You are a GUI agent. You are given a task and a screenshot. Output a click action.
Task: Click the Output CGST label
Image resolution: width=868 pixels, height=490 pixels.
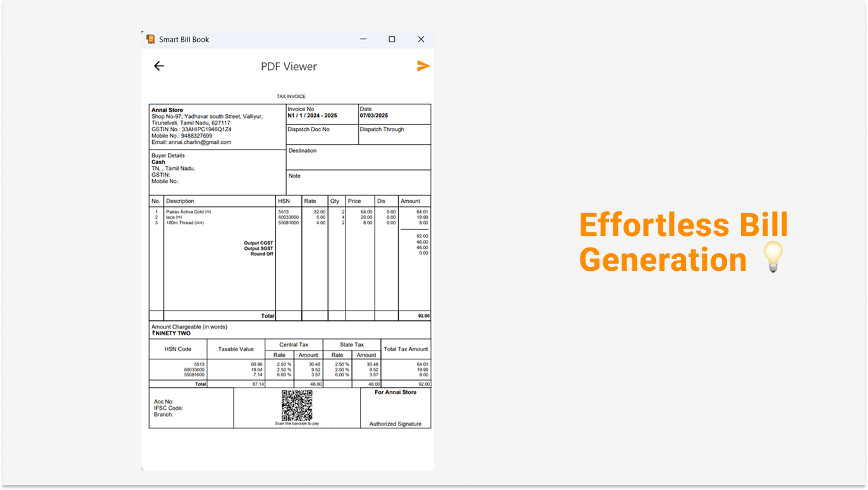259,243
